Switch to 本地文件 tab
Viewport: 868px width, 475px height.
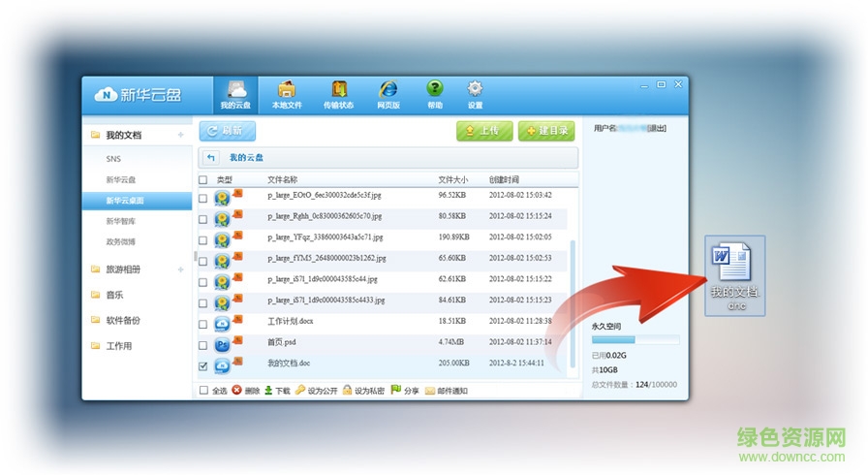287,95
